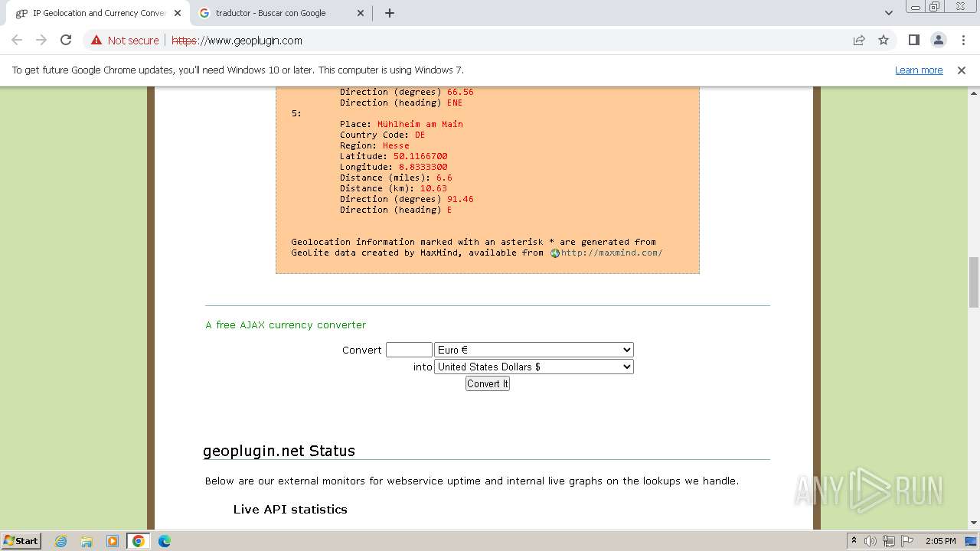Bookmark this page with the star
Viewport: 980px width, 551px height.
click(x=884, y=41)
